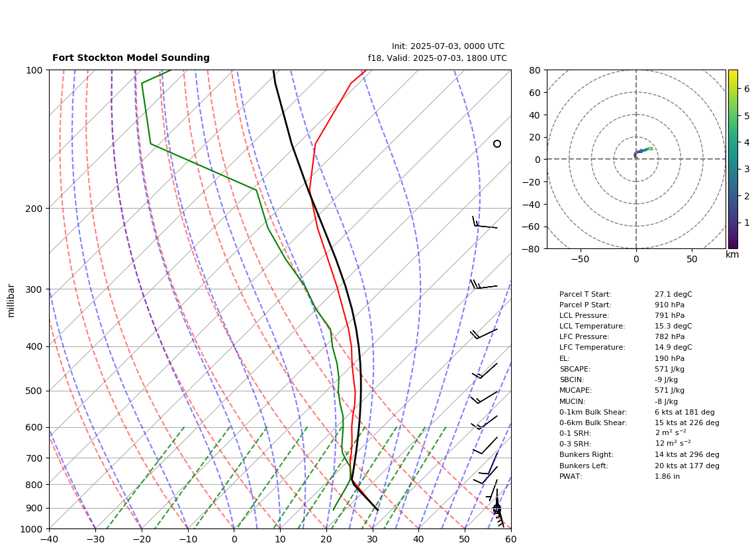The image size is (756, 551).
Task: Click the hodograph colorbar
Action: 733,159
